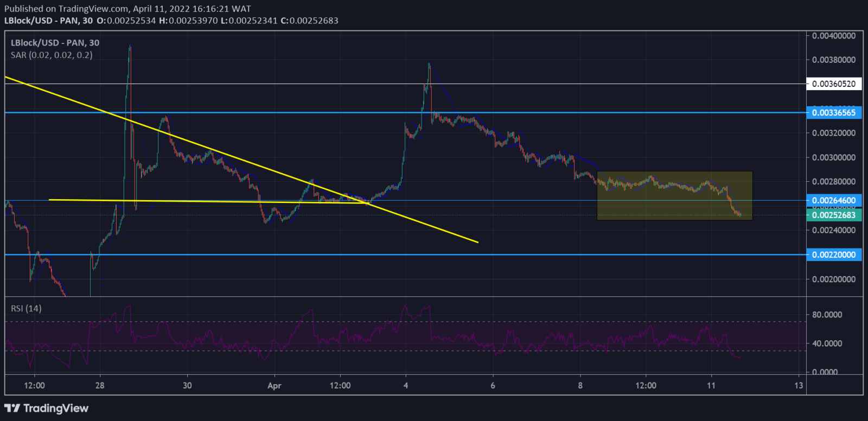Screen dimensions: 868x421
Task: Select the 0.00220000 blue price label
Action: click(x=834, y=254)
